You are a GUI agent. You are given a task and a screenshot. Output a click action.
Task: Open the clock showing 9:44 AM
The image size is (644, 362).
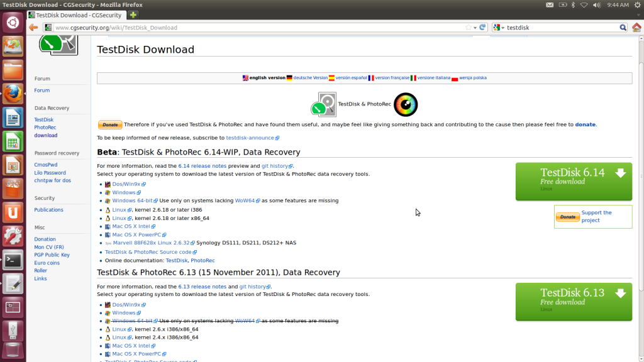tap(618, 5)
